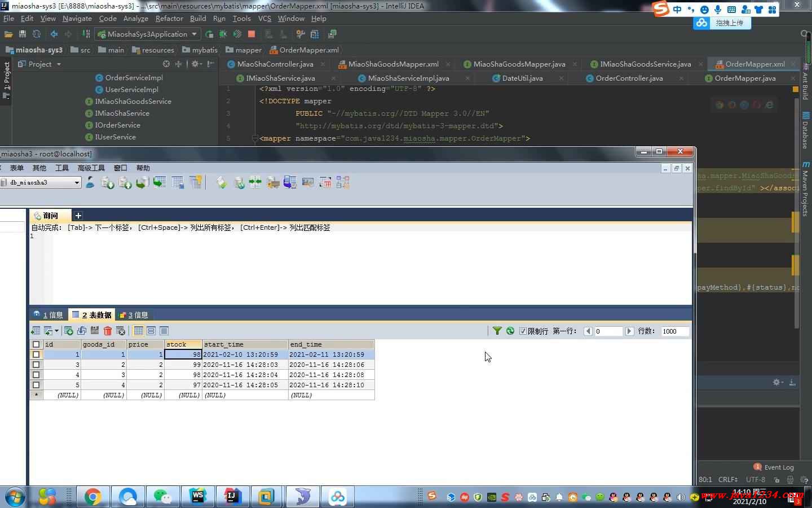Open Chrome from the Windows taskbar

(92, 497)
